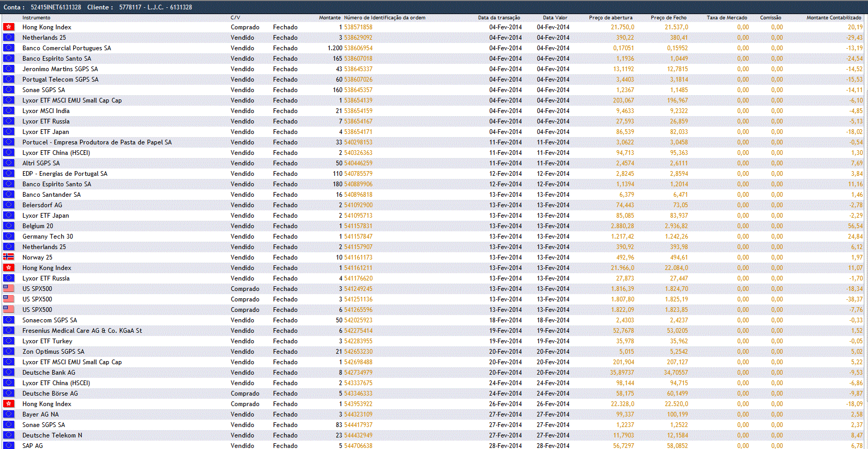Screen dimensions: 868x449
Task: Select Fechado status in the Norway 25 row
Action: (x=285, y=257)
